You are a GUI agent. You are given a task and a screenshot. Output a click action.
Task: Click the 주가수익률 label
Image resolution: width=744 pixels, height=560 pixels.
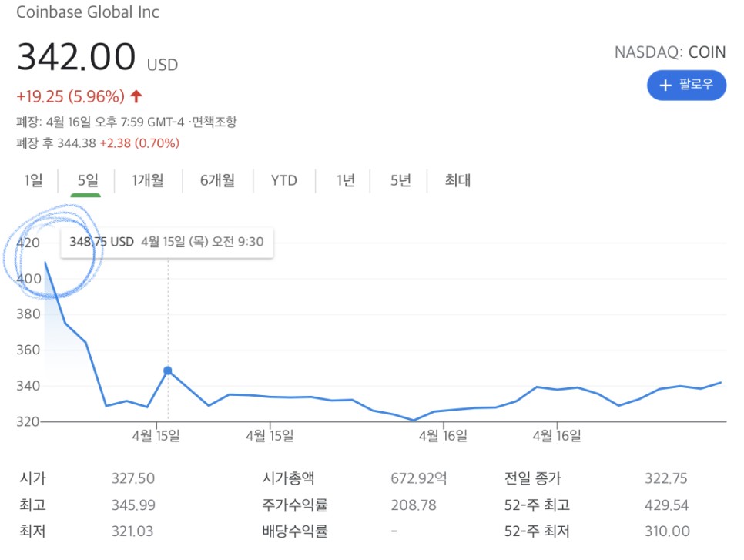tap(295, 505)
